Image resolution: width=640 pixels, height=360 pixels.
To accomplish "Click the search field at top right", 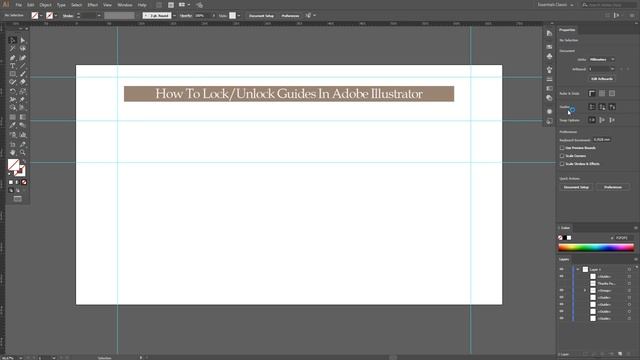I will [609, 5].
